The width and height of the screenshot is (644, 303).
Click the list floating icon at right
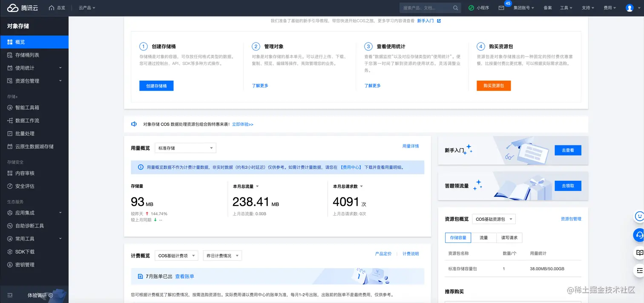[639, 270]
